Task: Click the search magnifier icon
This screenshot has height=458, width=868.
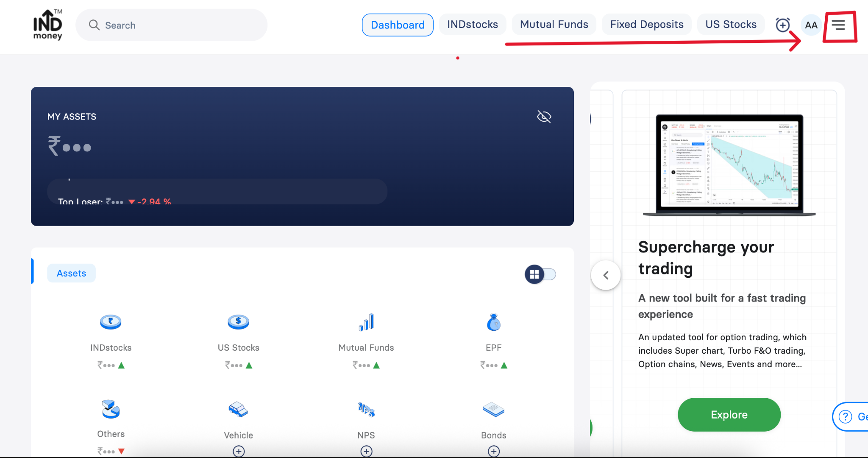Action: click(x=94, y=25)
